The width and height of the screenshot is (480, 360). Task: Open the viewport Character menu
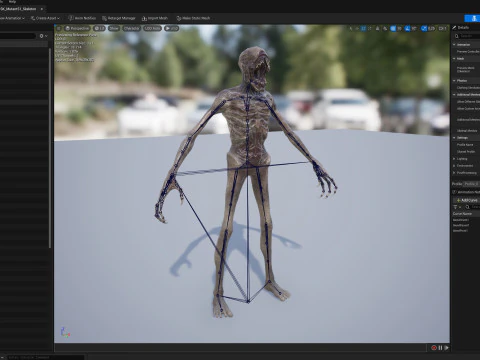tap(131, 28)
